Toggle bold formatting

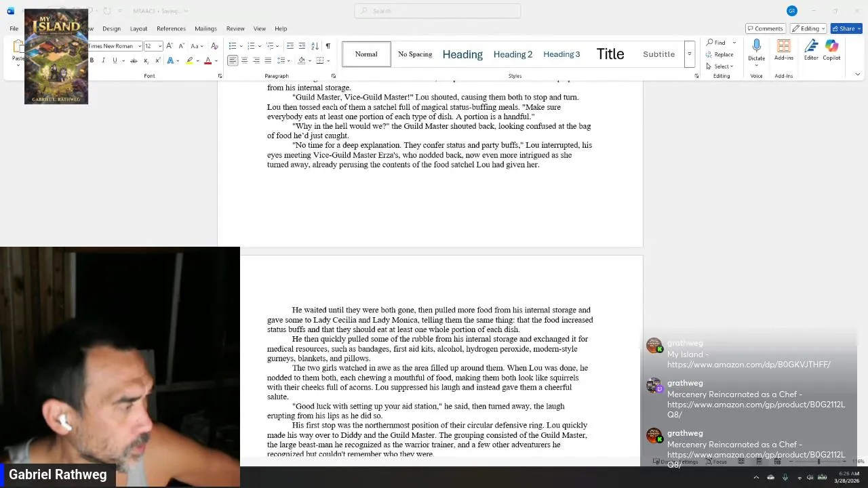(92, 60)
